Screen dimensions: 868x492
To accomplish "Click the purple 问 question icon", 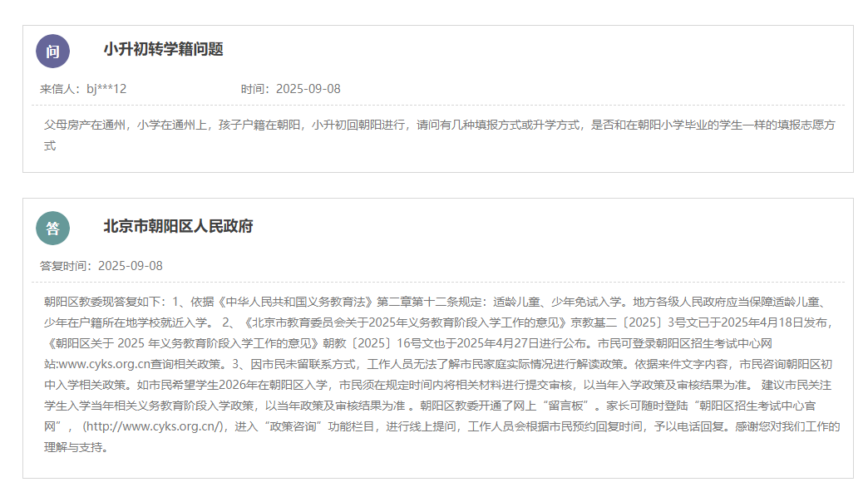I will pyautogui.click(x=52, y=52).
